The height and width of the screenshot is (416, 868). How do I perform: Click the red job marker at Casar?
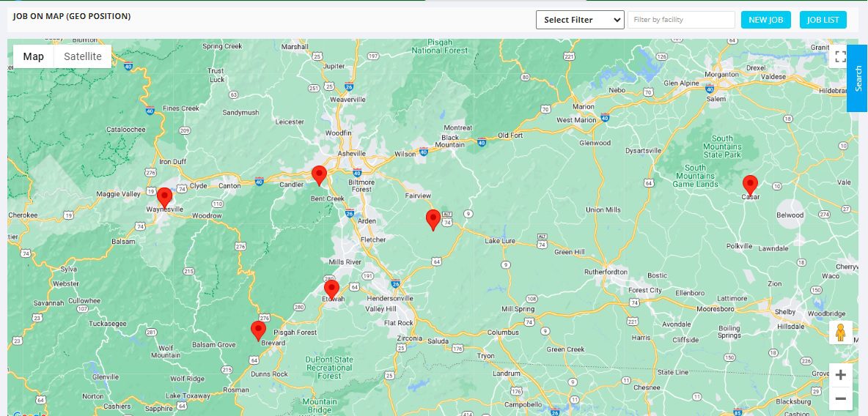750,185
